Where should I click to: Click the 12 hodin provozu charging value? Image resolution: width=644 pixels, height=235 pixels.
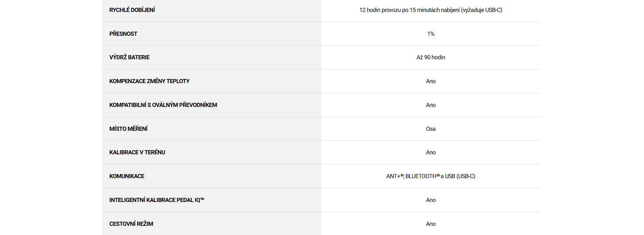430,10
